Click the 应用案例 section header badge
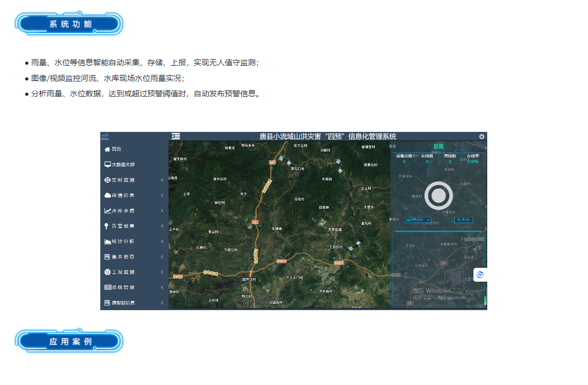The height and width of the screenshot is (385, 588). (x=70, y=341)
